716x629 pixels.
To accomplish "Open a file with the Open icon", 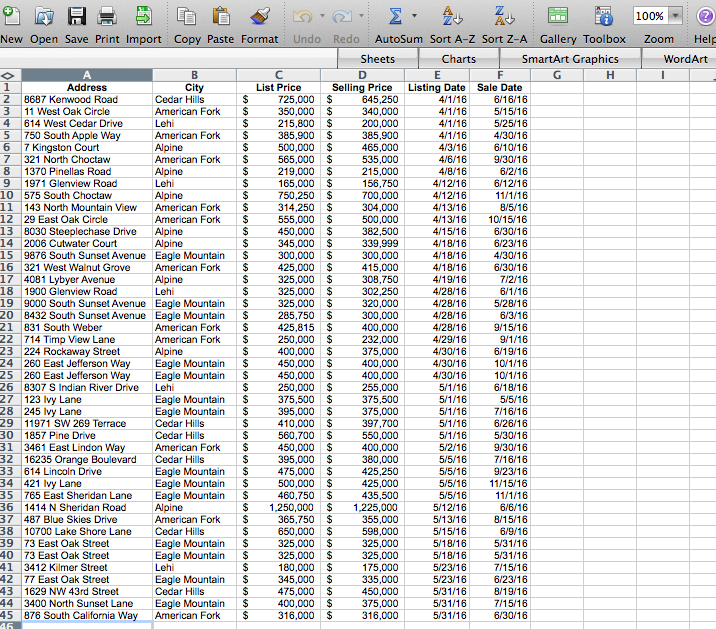I will coord(44,16).
